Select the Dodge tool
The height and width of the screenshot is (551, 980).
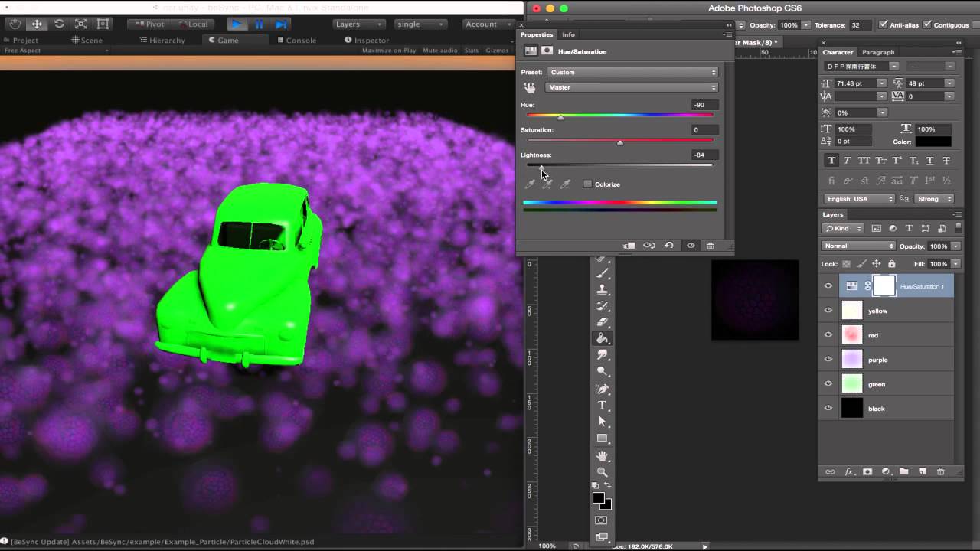pos(603,371)
